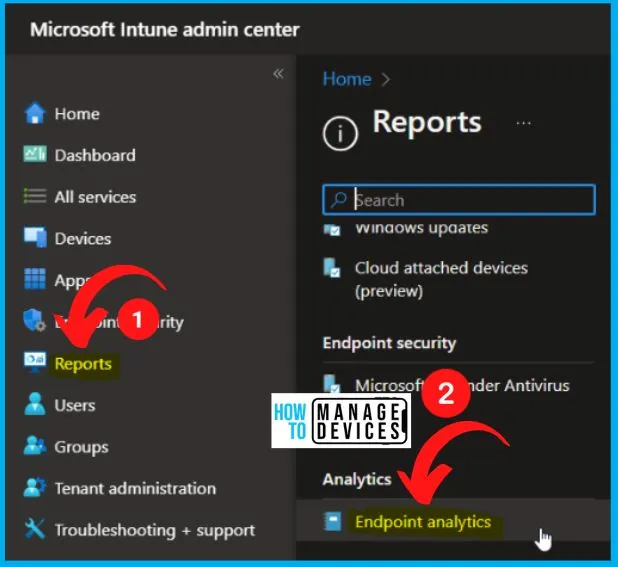Open the Reports more options ellipsis

523,123
